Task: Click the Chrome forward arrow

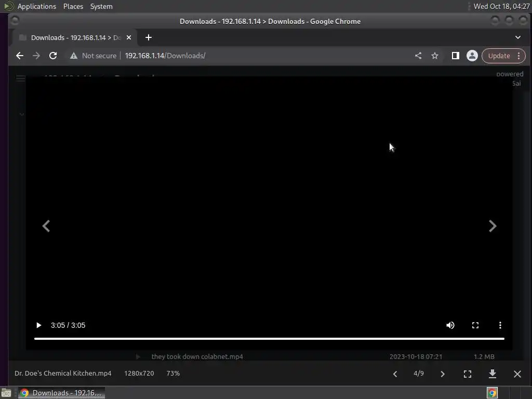Action: [36, 56]
